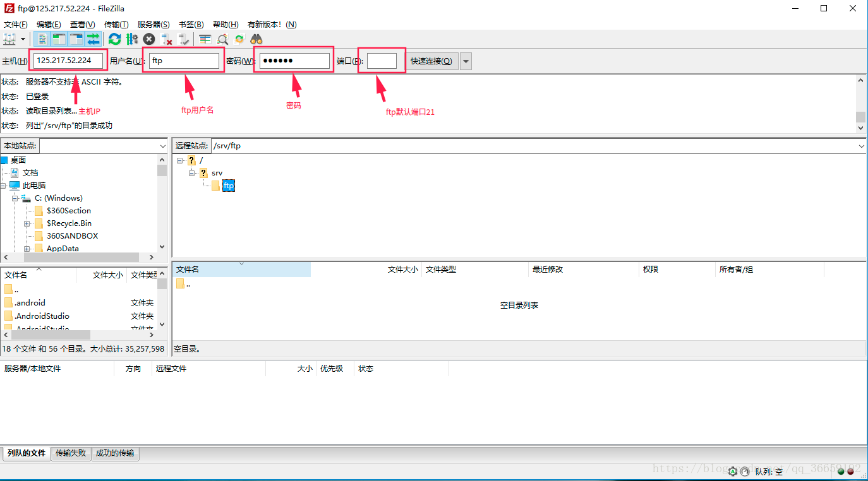Switch to 列队的文件 tab
The width and height of the screenshot is (868, 481).
pyautogui.click(x=27, y=453)
